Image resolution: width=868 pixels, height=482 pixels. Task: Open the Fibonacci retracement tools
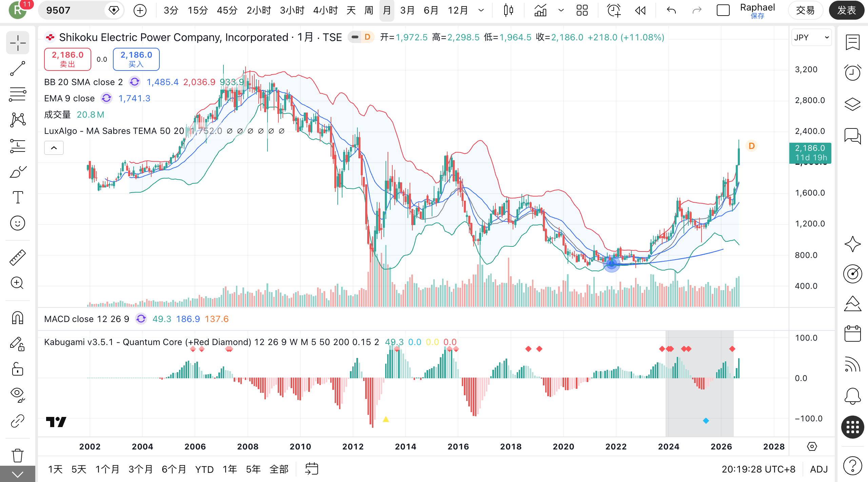(x=18, y=94)
